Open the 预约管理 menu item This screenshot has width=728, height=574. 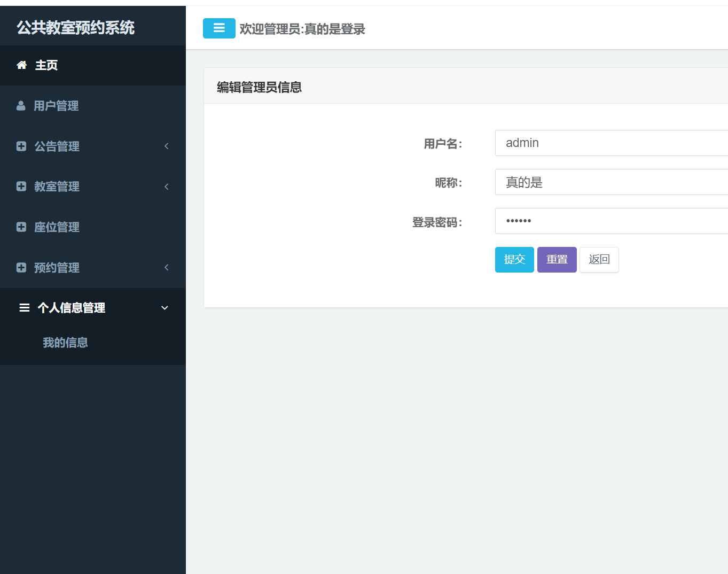[x=93, y=267]
